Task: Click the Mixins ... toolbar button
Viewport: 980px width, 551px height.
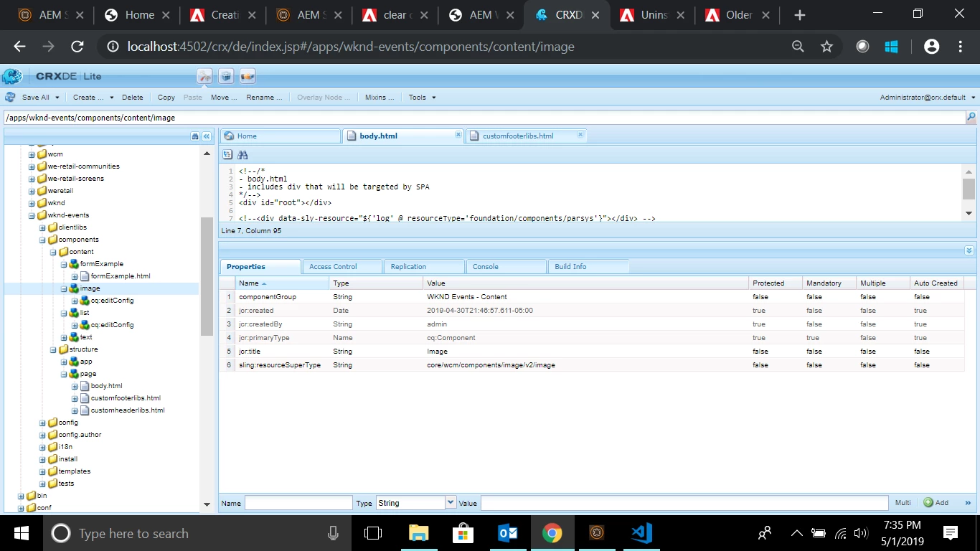Action: pos(380,97)
